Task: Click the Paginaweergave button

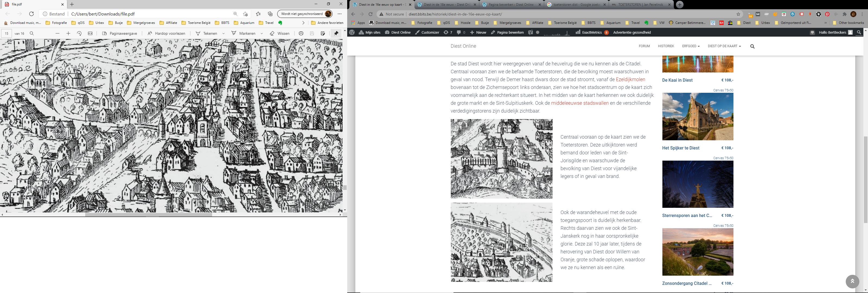Action: pyautogui.click(x=120, y=33)
